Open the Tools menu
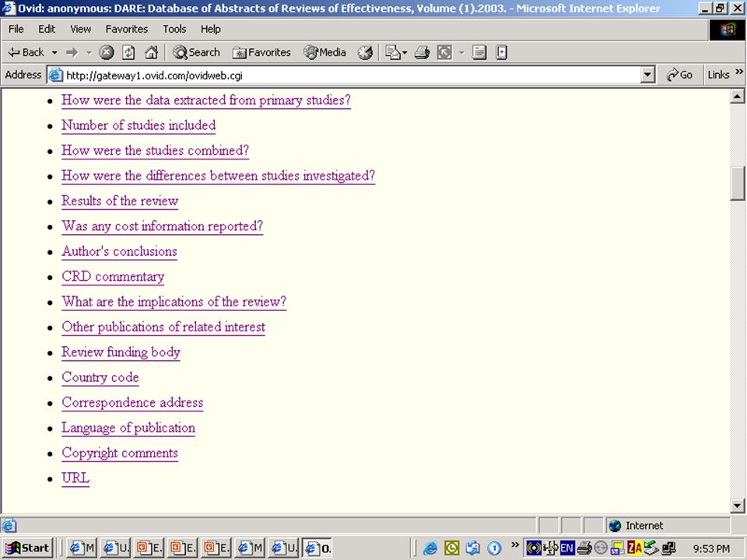The width and height of the screenshot is (747, 560). click(x=174, y=29)
